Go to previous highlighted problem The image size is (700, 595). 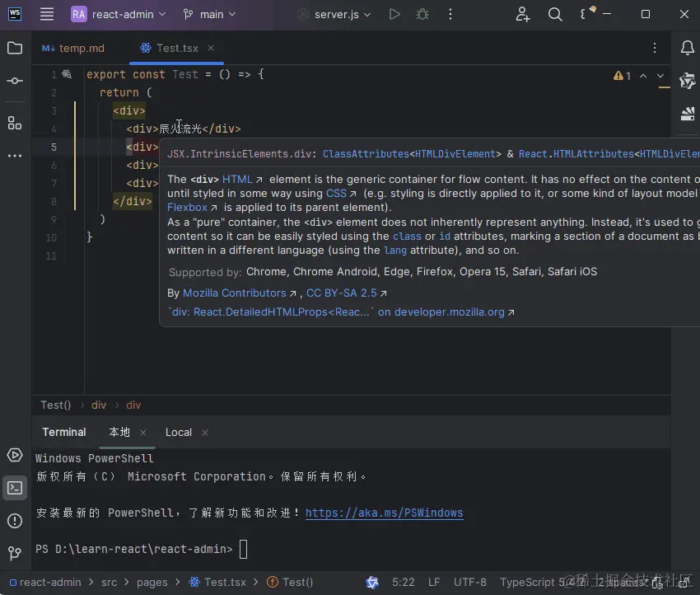click(643, 76)
